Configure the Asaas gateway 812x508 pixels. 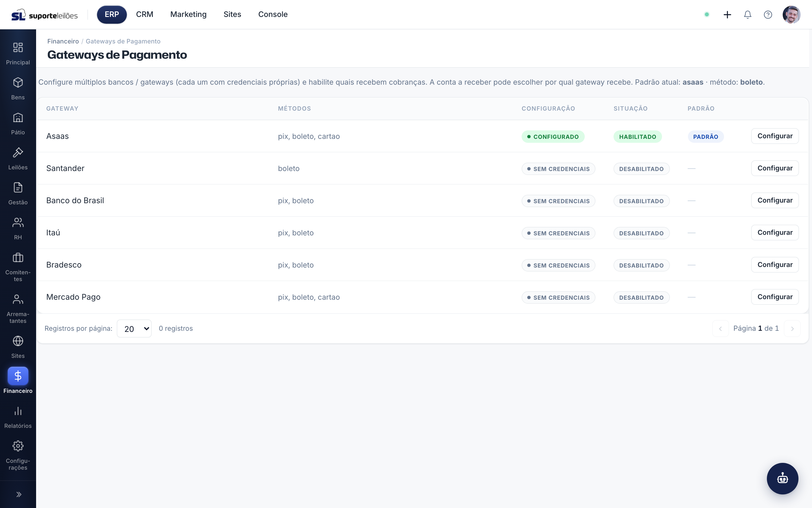[775, 136]
